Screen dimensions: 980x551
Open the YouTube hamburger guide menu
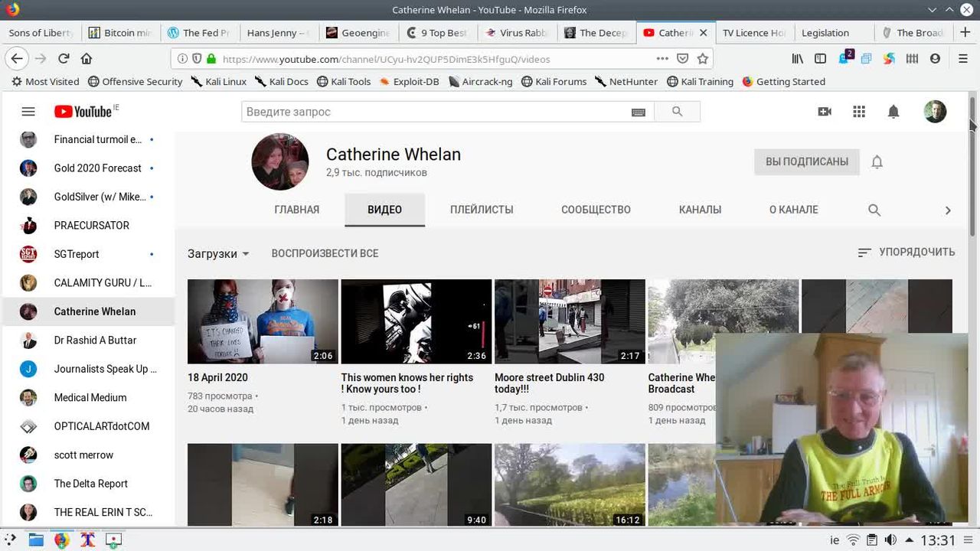[x=28, y=112]
